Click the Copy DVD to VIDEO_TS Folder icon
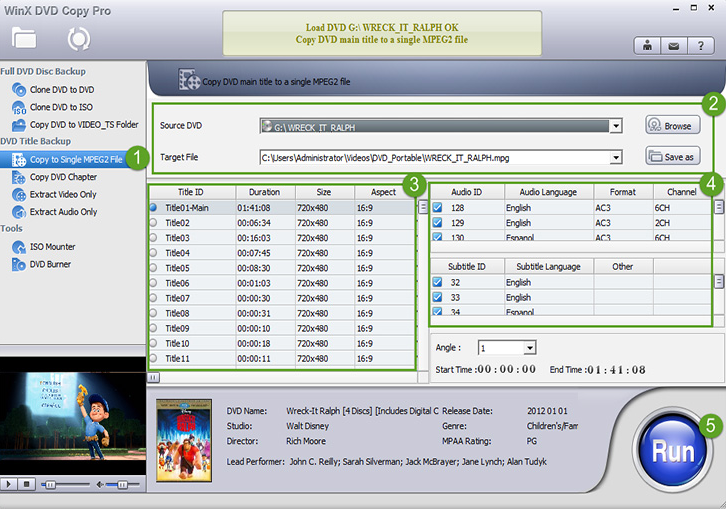 (x=19, y=125)
